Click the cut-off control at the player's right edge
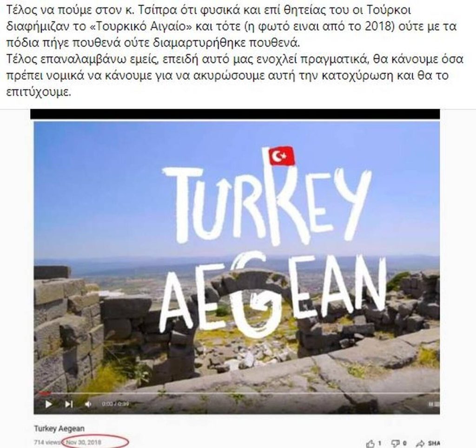The image size is (476, 448). (x=434, y=404)
